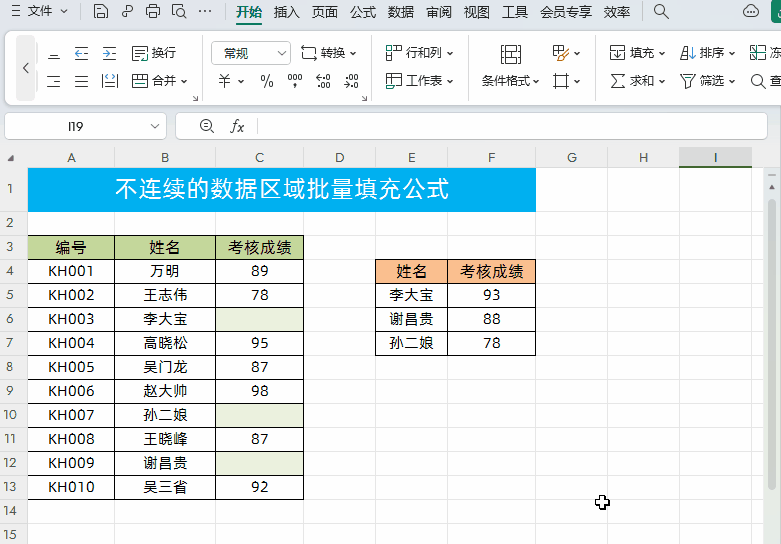Open the cloud chat bubble icon

coord(750,11)
